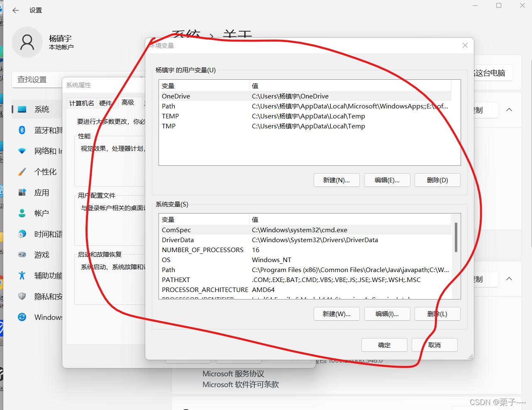Open the Microsoft 软件许可条款 link
The height and width of the screenshot is (410, 532).
click(x=241, y=385)
